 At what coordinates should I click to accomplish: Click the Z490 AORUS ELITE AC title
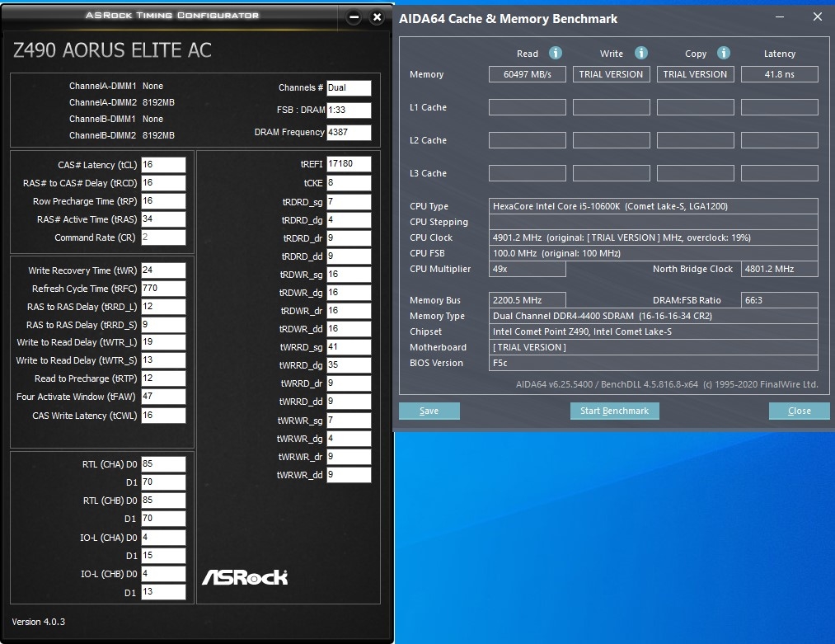click(x=112, y=50)
